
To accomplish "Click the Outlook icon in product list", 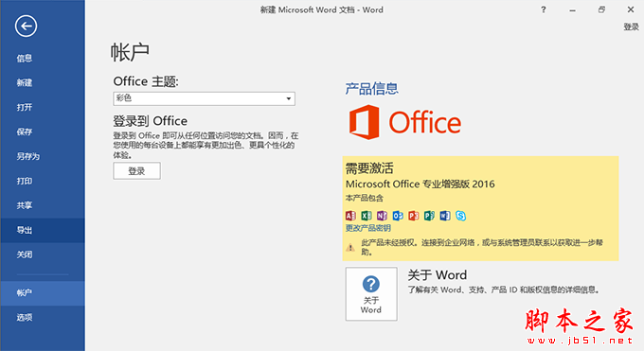I will [398, 216].
